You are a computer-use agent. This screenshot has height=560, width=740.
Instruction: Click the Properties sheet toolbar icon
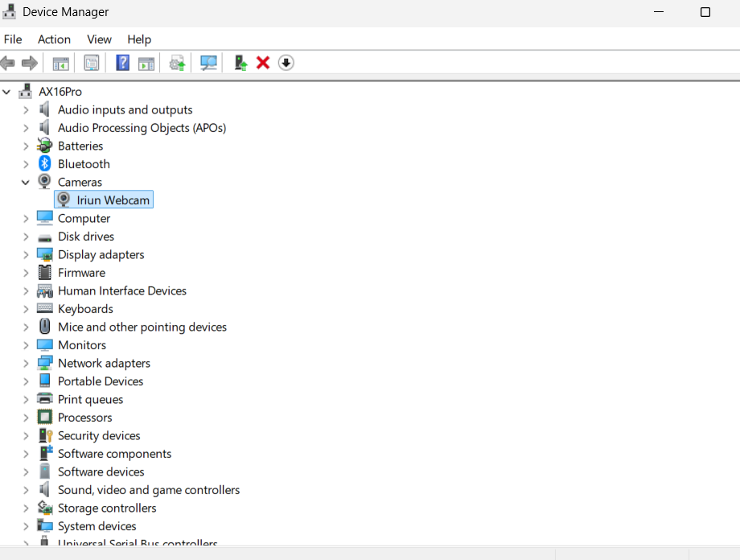[92, 63]
